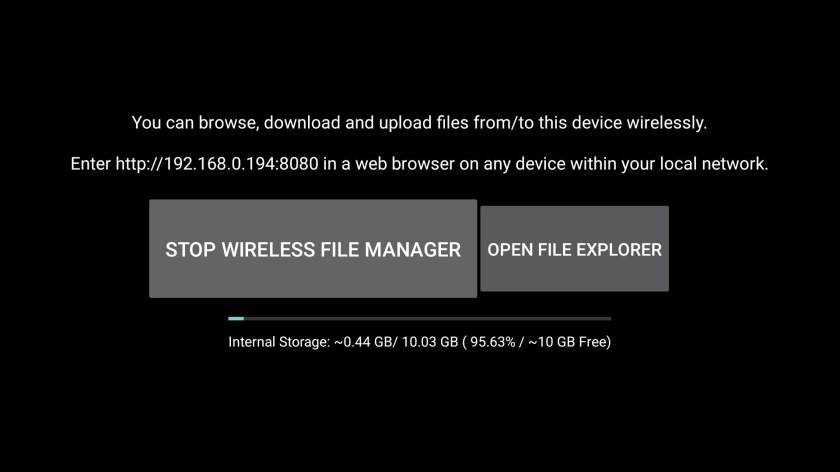The image size is (840, 472).
Task: Select the "You can browse, download" instruction line
Action: 419,123
